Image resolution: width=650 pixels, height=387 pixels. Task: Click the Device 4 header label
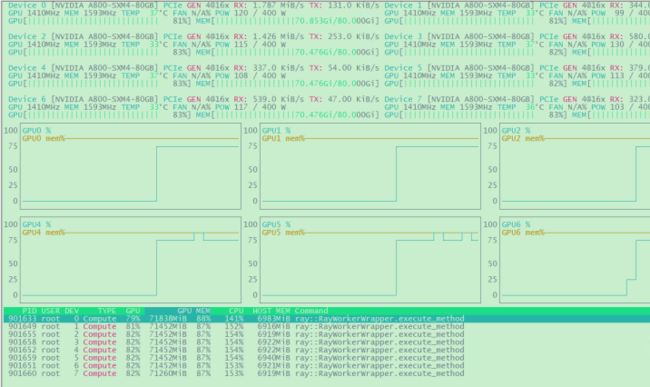tap(27, 68)
